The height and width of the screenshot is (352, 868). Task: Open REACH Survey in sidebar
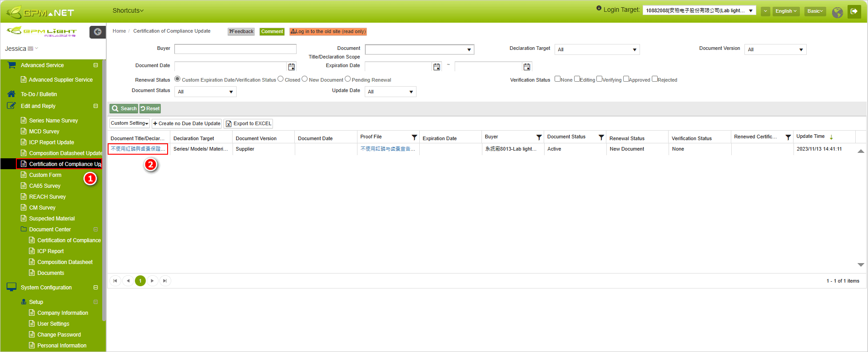pos(47,196)
